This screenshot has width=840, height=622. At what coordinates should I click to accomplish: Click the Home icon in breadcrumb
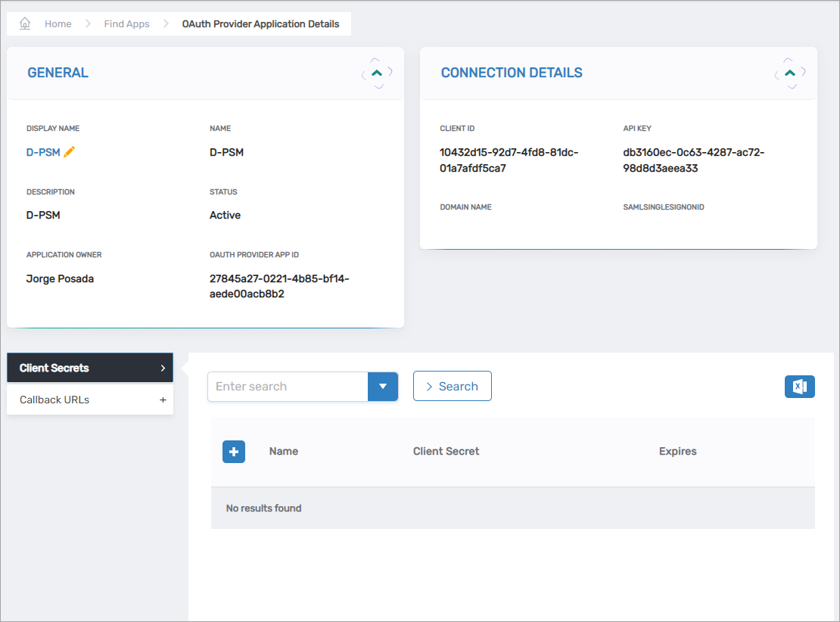(25, 23)
